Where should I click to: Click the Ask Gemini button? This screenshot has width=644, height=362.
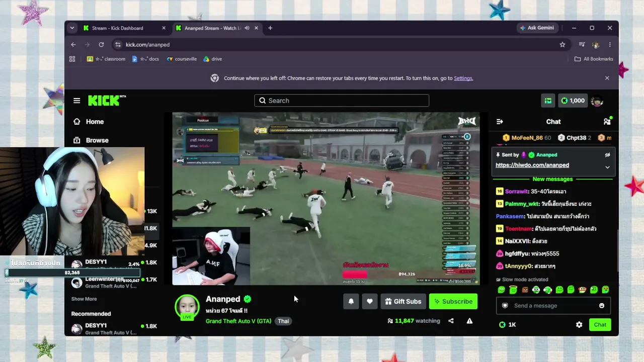click(x=537, y=28)
